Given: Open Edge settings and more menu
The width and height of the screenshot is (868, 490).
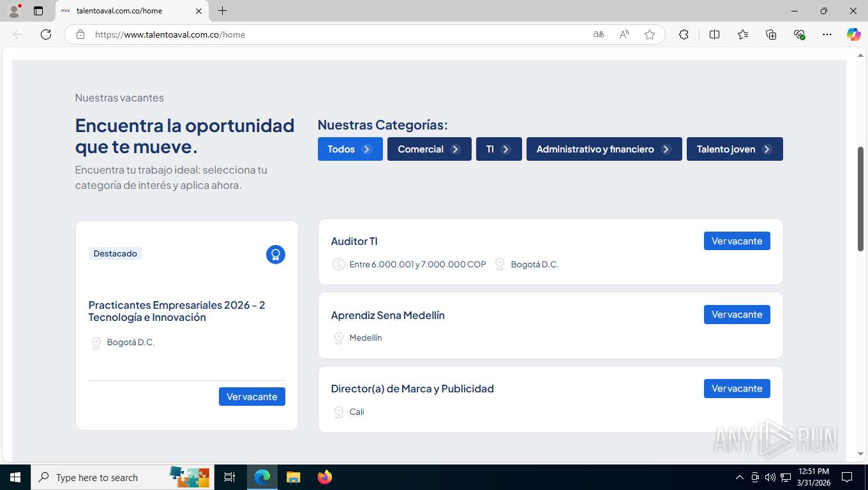Looking at the screenshot, I should [827, 34].
